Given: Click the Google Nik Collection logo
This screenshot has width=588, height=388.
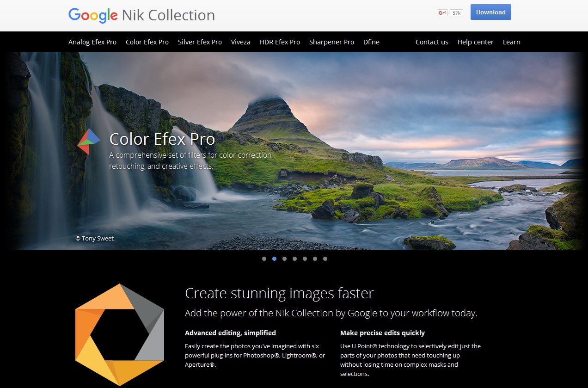Looking at the screenshot, I should coord(141,15).
